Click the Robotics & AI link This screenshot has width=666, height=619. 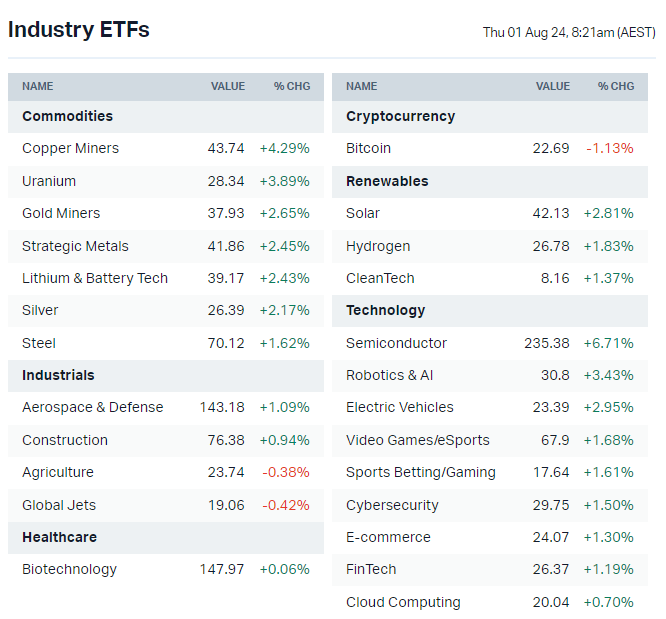click(x=390, y=375)
